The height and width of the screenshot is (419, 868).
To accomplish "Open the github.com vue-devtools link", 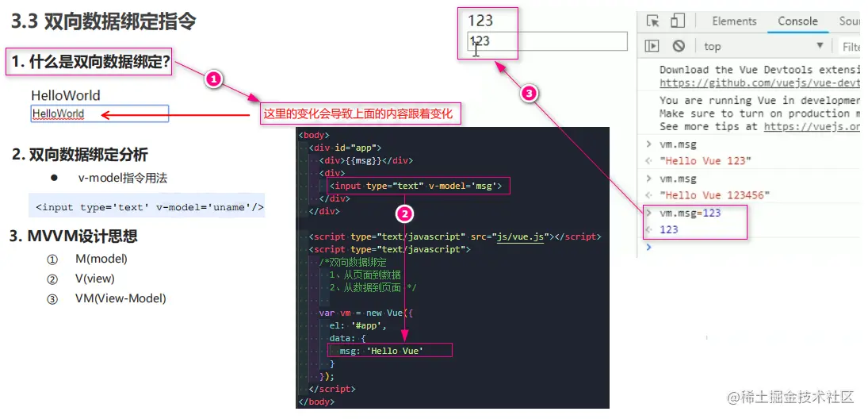I will coord(759,83).
